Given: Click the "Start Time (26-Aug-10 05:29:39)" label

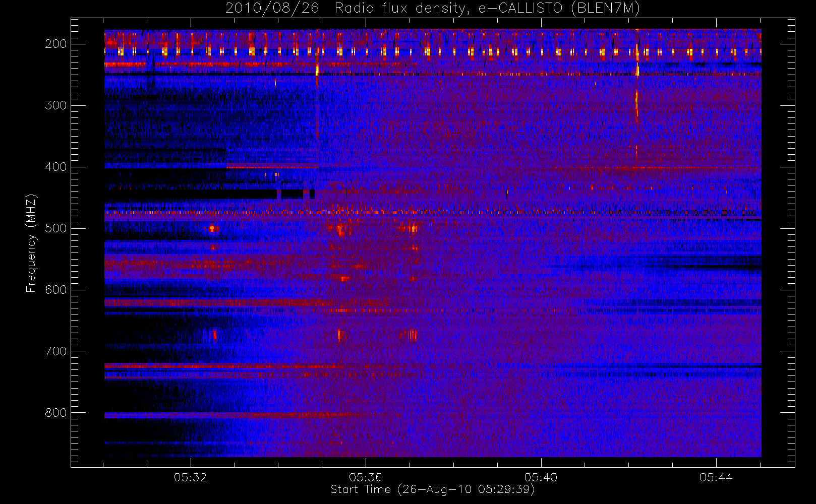Looking at the screenshot, I should tap(432, 489).
